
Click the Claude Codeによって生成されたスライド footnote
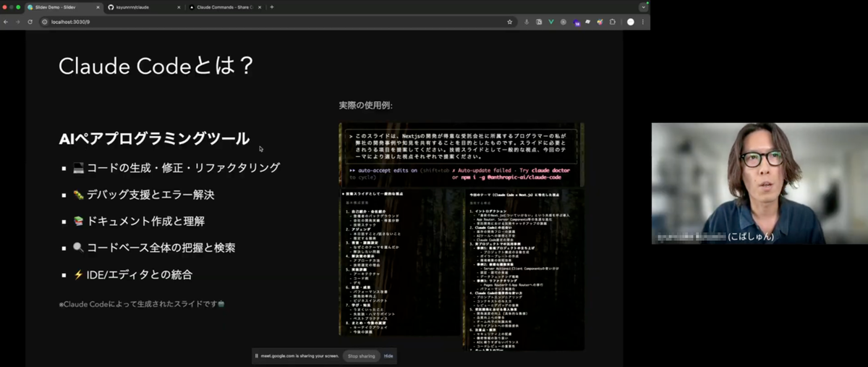[x=140, y=304]
